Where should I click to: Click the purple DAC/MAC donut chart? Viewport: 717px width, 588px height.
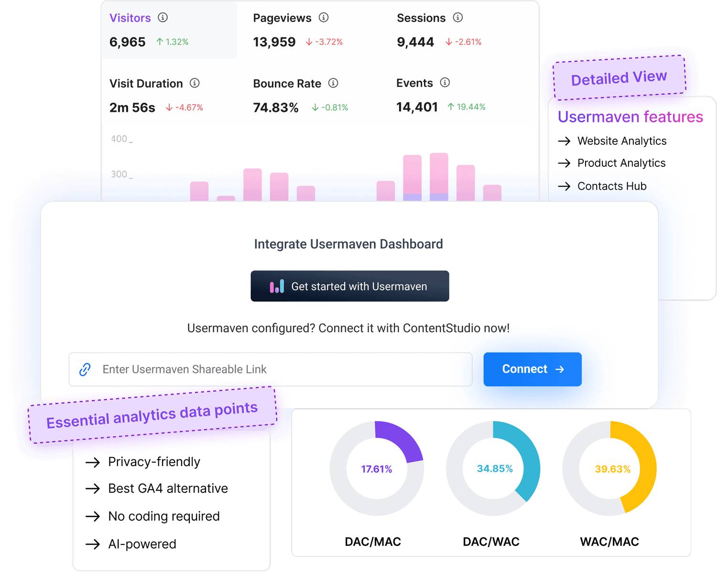point(377,468)
